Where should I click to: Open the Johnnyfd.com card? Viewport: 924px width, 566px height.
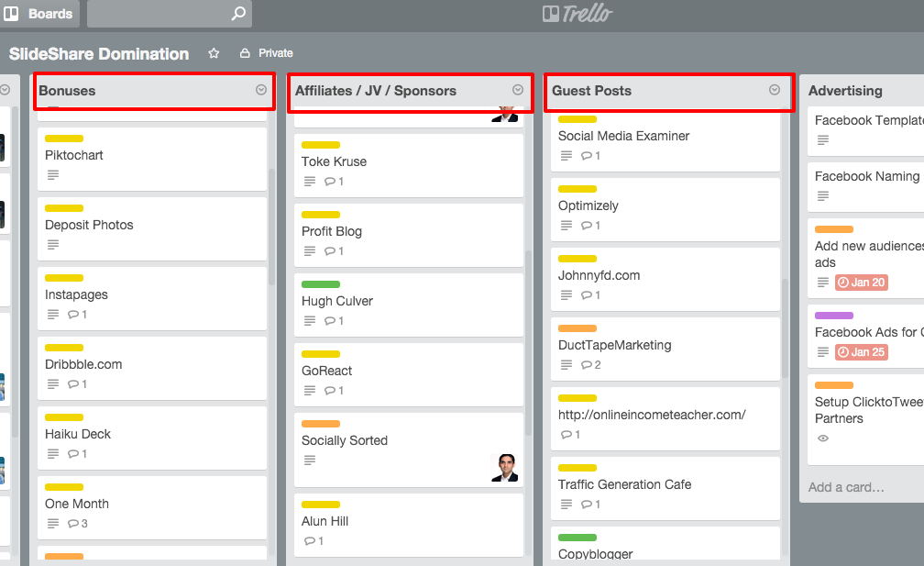point(665,280)
